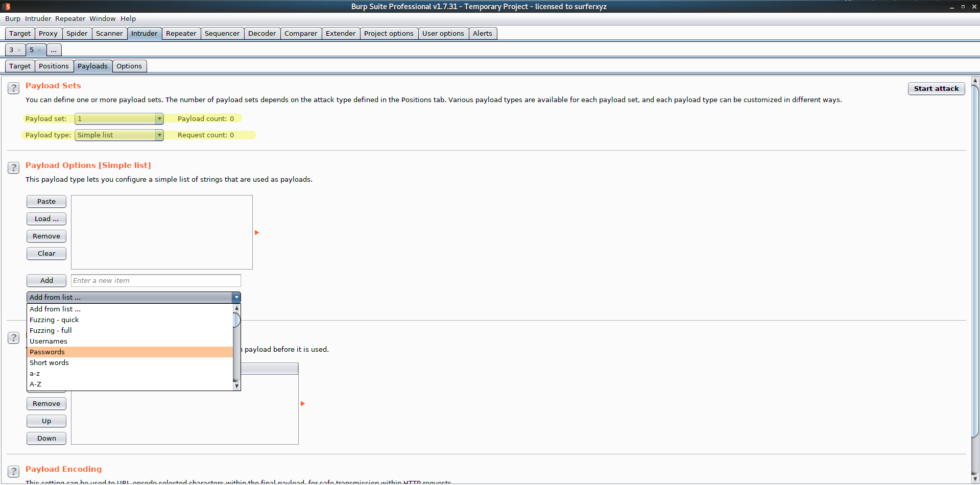
Task: Open the Repeater menu
Action: (70, 18)
